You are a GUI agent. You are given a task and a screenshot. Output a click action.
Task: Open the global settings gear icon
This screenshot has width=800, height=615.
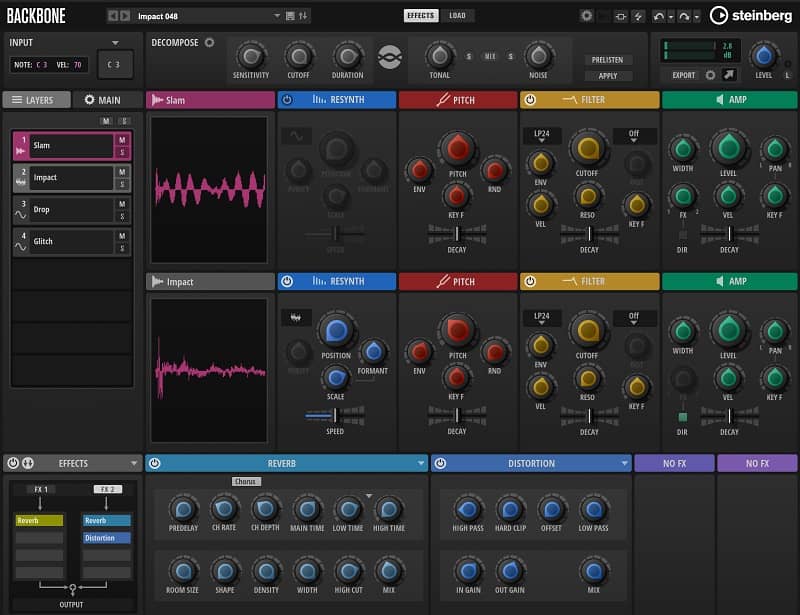click(586, 16)
